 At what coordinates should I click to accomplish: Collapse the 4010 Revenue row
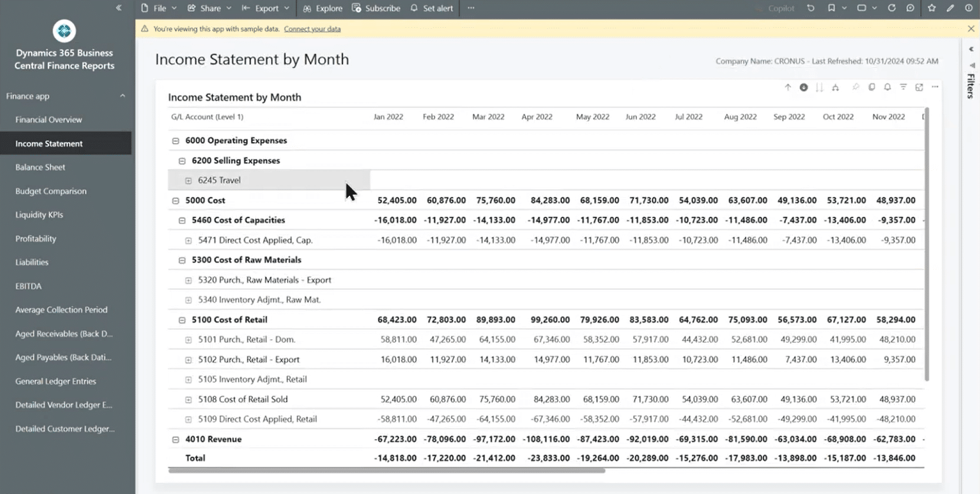175,440
